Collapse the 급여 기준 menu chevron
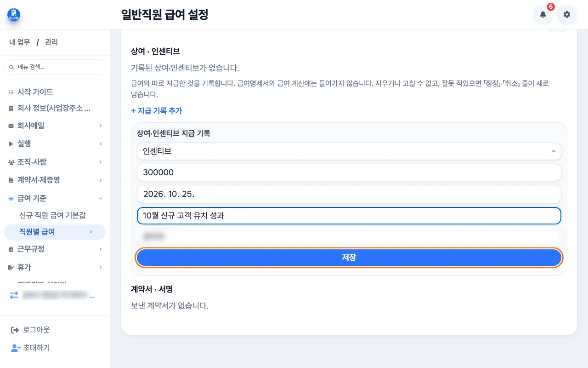Screen dimensions: 588x368 (100, 198)
